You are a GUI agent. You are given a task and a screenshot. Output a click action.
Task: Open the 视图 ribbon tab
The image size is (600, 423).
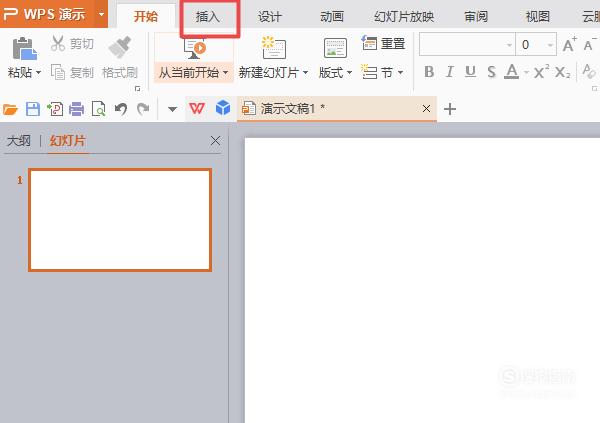pyautogui.click(x=538, y=16)
